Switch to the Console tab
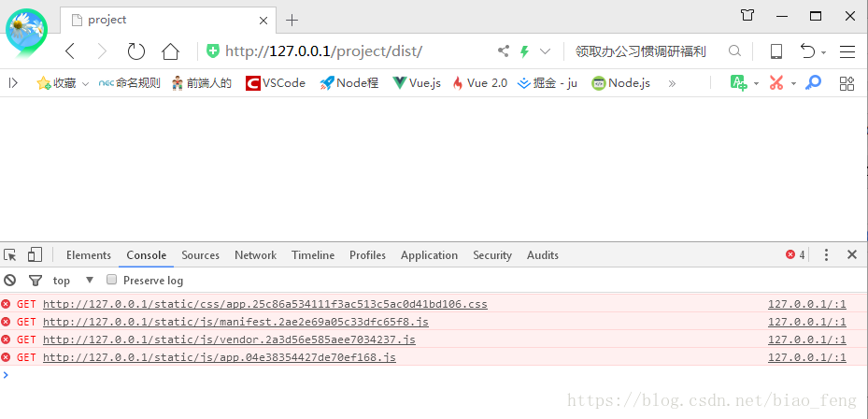The width and height of the screenshot is (868, 419). (x=146, y=255)
